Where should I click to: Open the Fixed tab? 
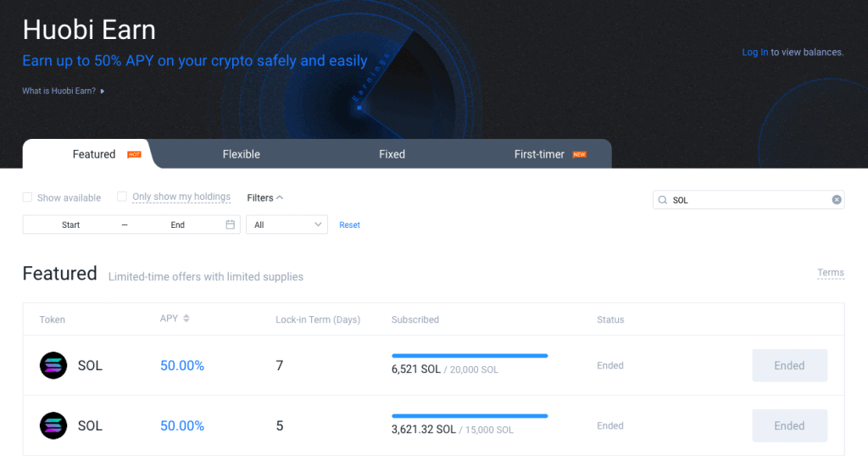click(x=392, y=154)
